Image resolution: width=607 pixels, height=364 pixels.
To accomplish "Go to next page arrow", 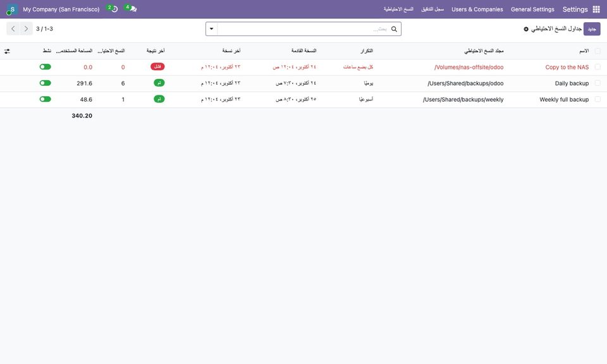I will (26, 28).
